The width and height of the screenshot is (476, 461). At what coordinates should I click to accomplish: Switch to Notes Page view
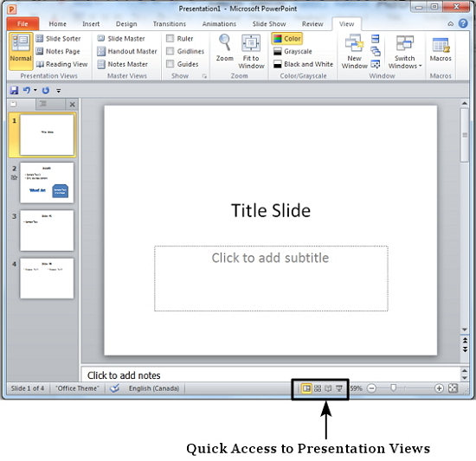[x=58, y=51]
